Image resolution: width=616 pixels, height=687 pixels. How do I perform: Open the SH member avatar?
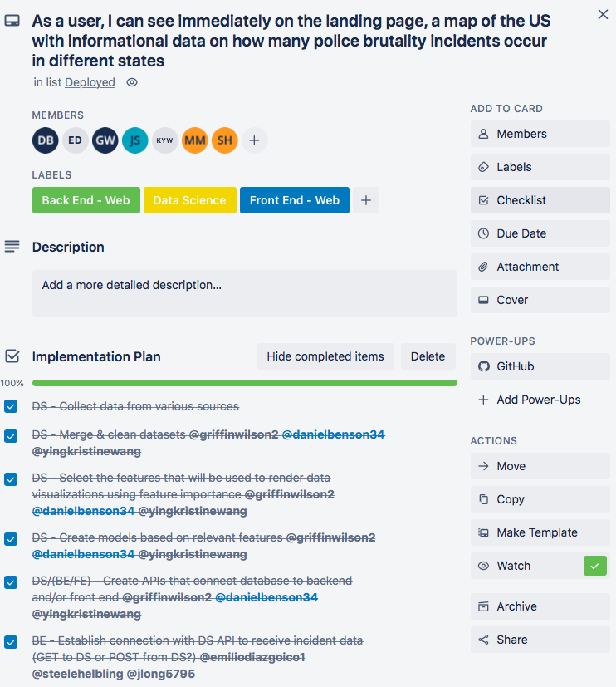tap(225, 140)
